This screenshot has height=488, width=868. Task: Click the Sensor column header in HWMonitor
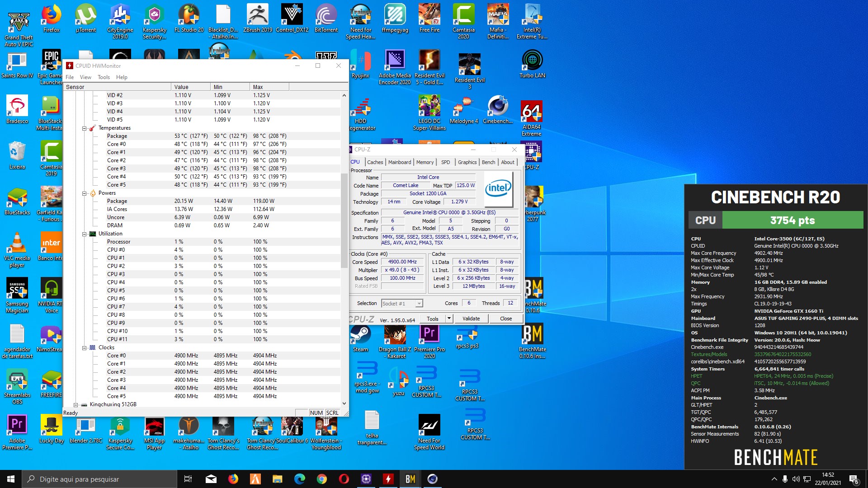(118, 87)
